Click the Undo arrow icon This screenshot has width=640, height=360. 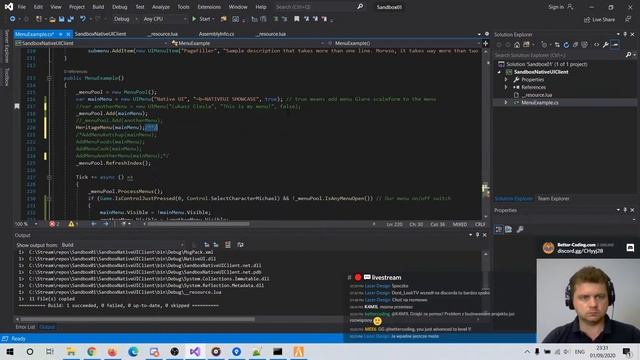[x=83, y=19]
